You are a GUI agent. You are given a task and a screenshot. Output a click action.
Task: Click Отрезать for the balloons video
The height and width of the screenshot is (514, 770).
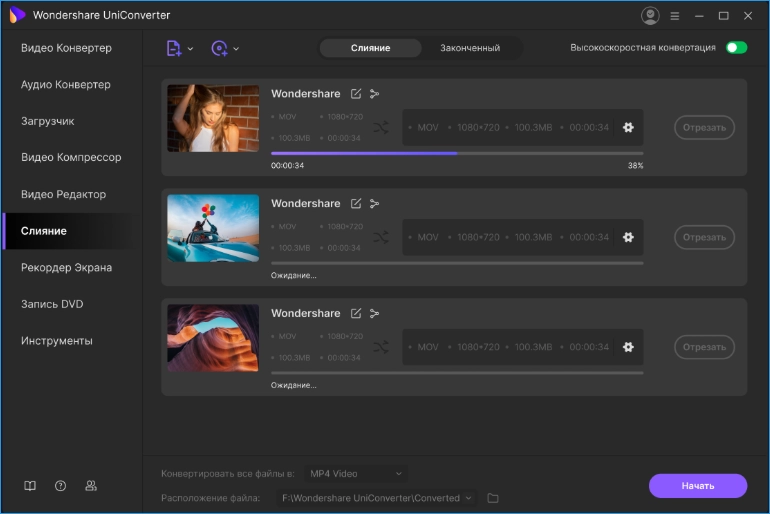tap(704, 238)
